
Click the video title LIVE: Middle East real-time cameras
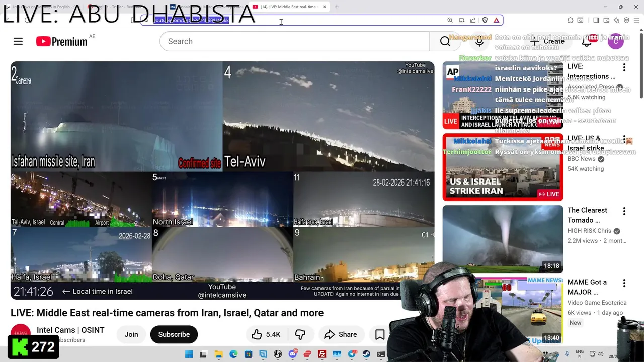coord(167,313)
